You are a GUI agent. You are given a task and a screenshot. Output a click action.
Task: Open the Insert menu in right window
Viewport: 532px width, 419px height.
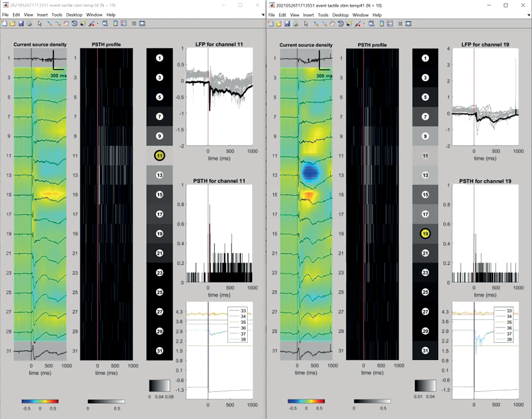click(308, 15)
